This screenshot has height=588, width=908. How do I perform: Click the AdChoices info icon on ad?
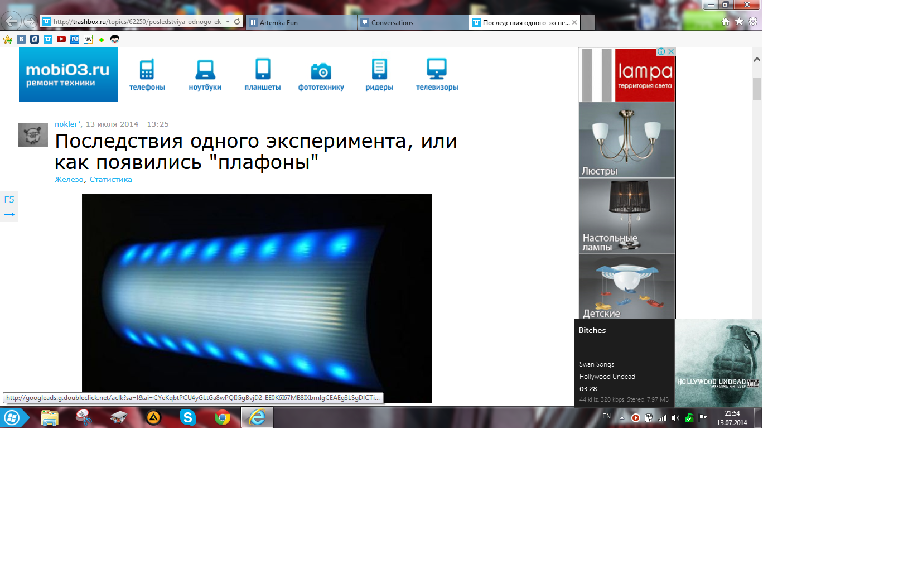tap(661, 51)
